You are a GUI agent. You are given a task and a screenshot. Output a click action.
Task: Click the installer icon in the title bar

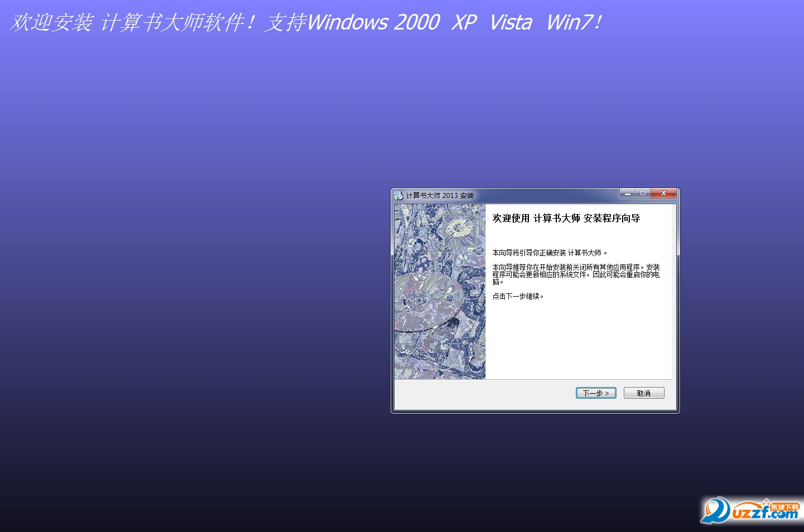coord(398,195)
